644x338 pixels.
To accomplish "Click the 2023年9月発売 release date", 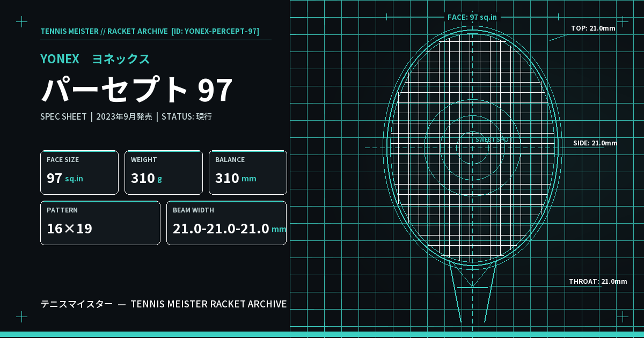I will (x=124, y=116).
